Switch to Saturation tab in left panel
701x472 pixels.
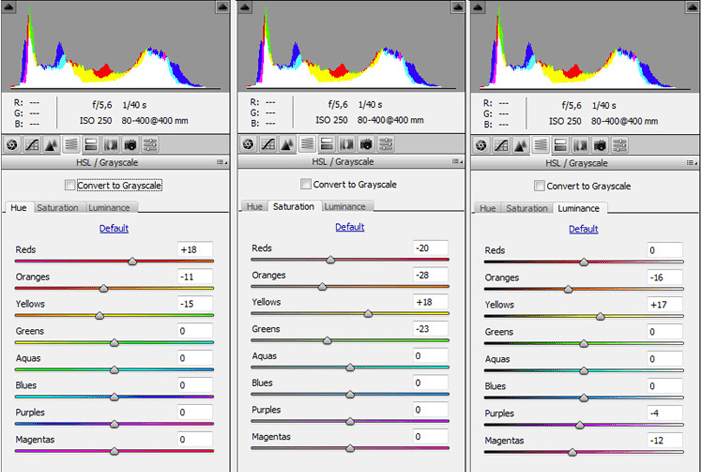60,208
